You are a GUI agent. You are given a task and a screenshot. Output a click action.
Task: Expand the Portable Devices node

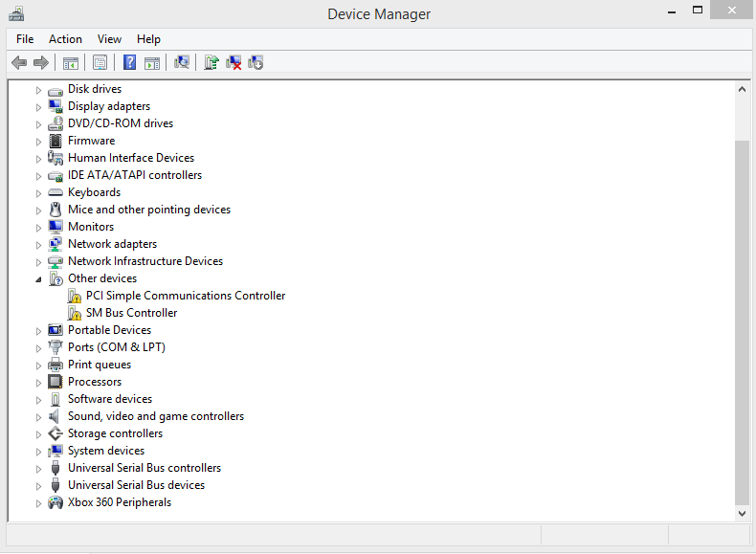38,331
